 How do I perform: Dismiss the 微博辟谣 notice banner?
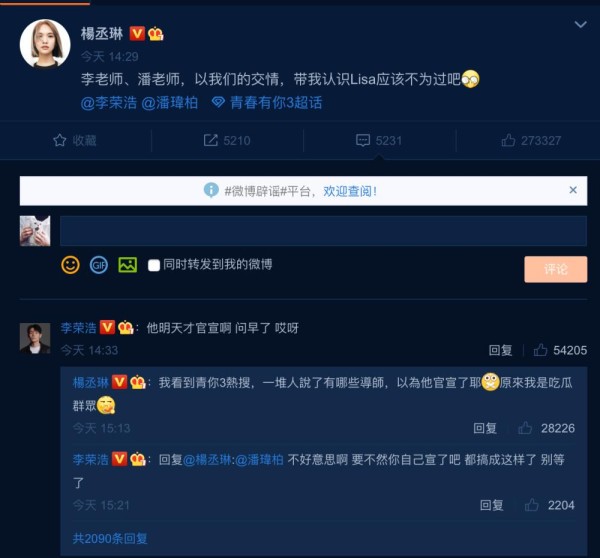[573, 190]
